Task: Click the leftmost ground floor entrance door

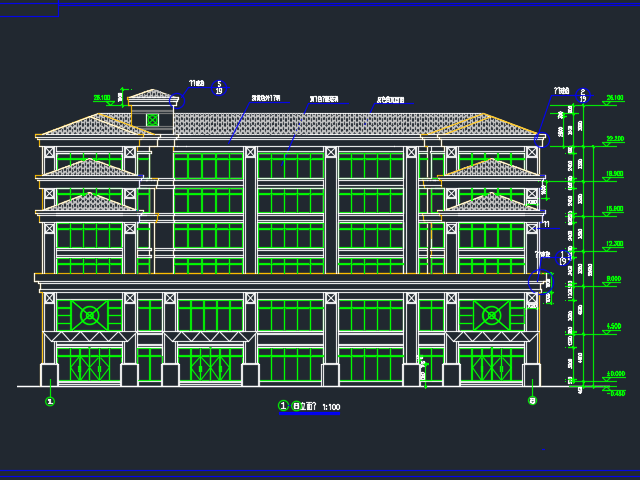Action: (x=90, y=364)
